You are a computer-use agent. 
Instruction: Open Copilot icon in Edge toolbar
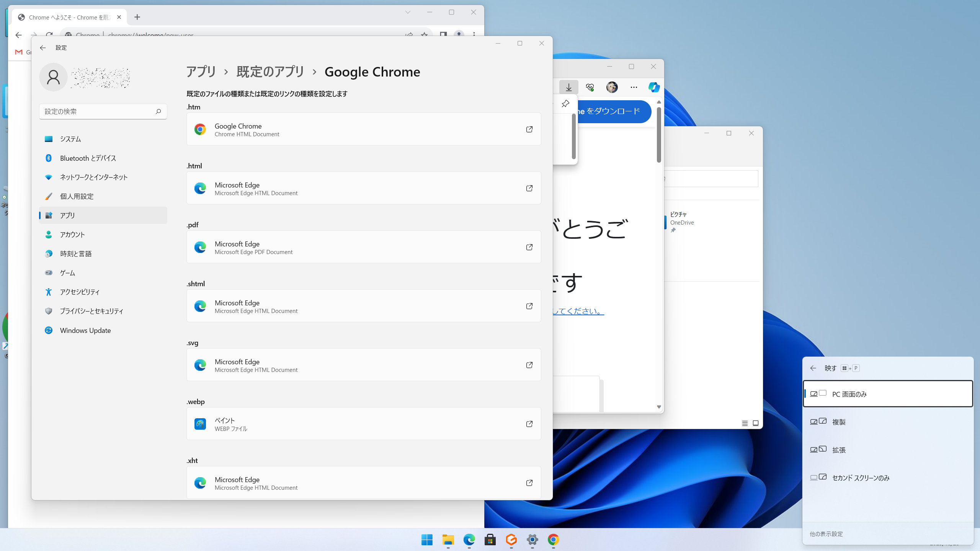[654, 87]
